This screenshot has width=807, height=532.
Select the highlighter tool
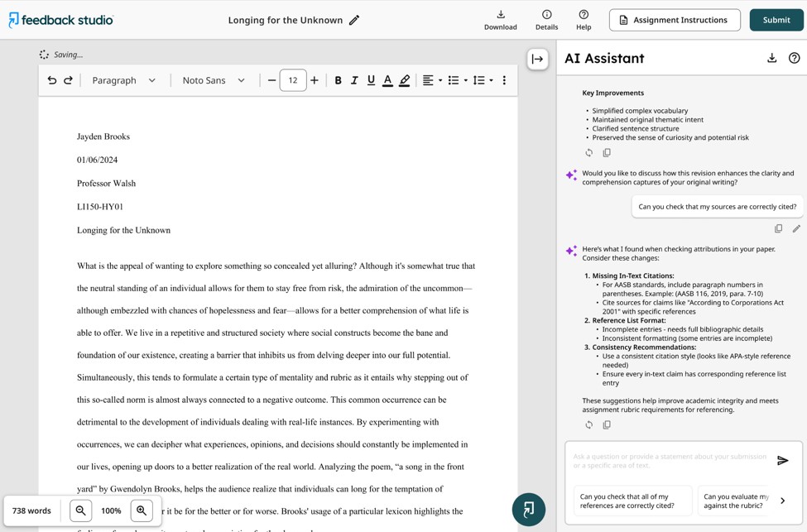click(405, 80)
